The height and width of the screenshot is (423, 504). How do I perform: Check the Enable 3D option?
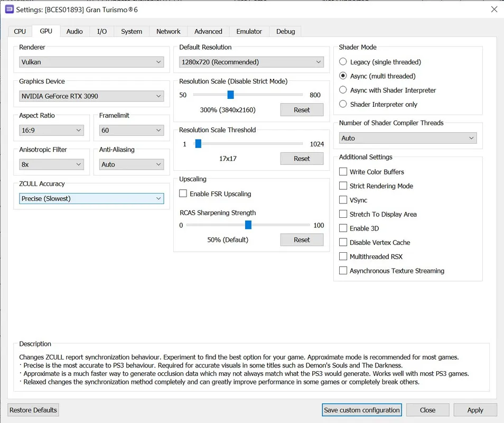click(x=359, y=228)
